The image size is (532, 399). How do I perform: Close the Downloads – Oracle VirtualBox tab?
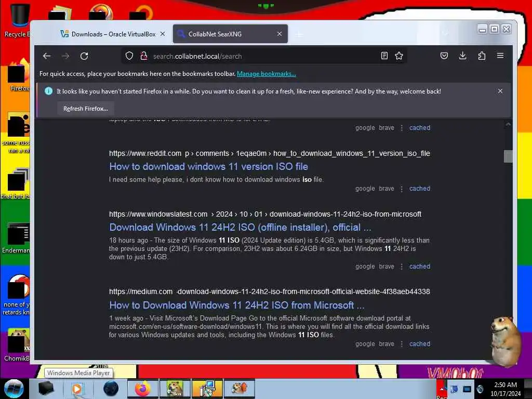click(163, 34)
